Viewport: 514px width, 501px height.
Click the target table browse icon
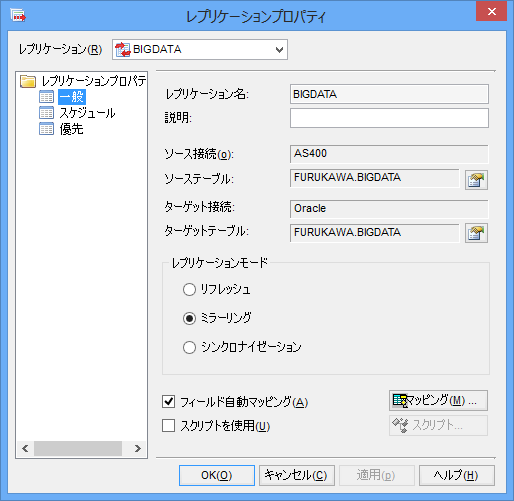point(476,233)
